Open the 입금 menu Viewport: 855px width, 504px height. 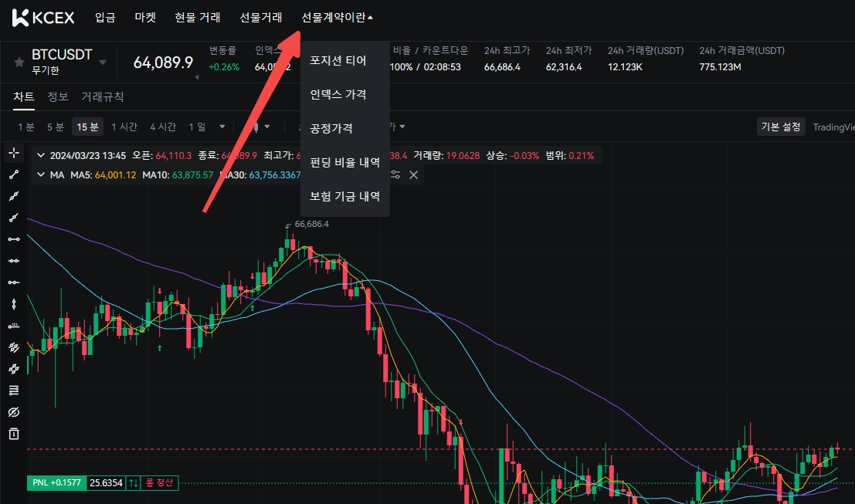pos(105,18)
